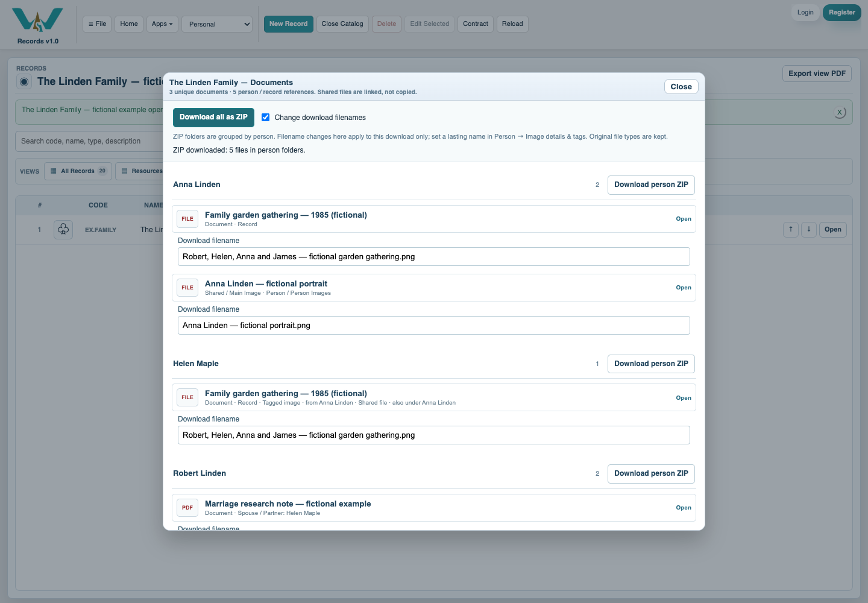The width and height of the screenshot is (868, 603).
Task: Open the File menu
Action: (x=97, y=24)
